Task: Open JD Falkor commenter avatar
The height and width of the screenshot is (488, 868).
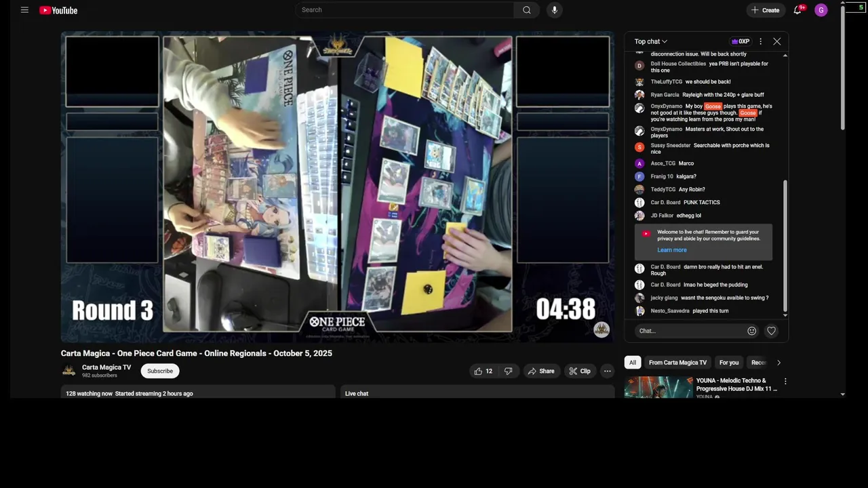Action: (x=639, y=216)
